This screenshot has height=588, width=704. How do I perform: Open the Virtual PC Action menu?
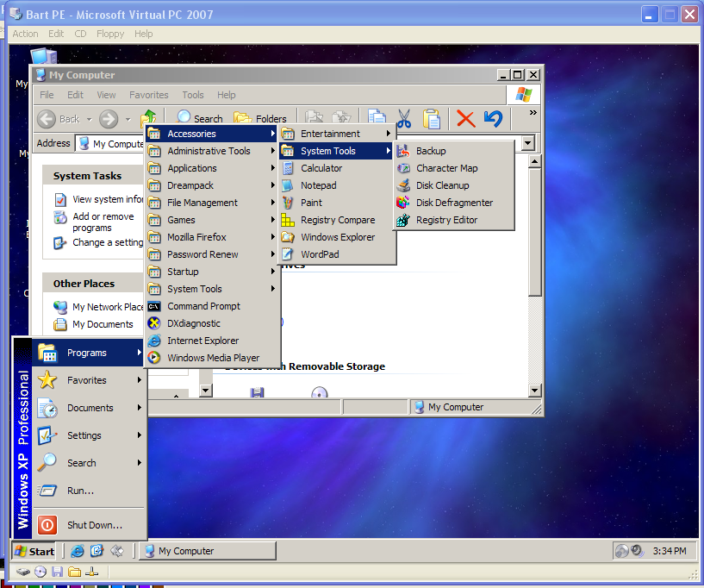pyautogui.click(x=25, y=34)
